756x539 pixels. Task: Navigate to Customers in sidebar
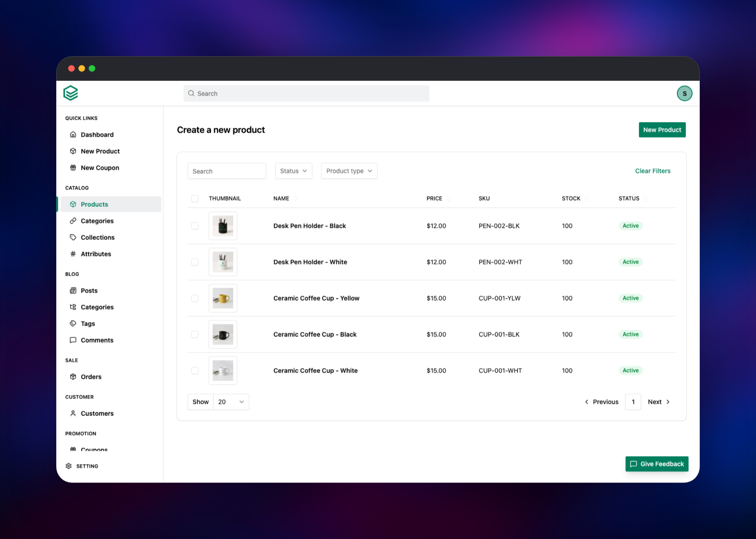coord(97,413)
